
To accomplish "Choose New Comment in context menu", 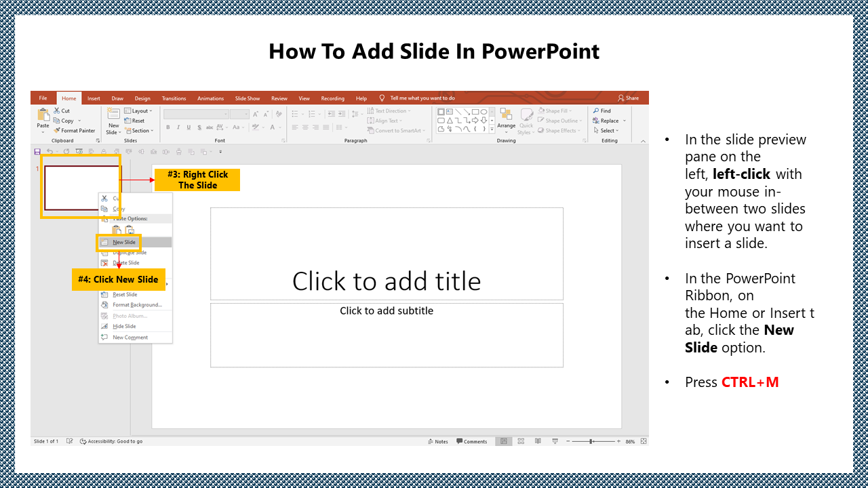I will pos(135,337).
